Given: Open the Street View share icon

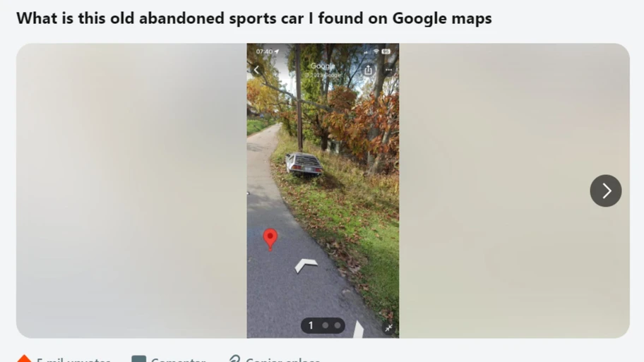Looking at the screenshot, I should [x=368, y=70].
